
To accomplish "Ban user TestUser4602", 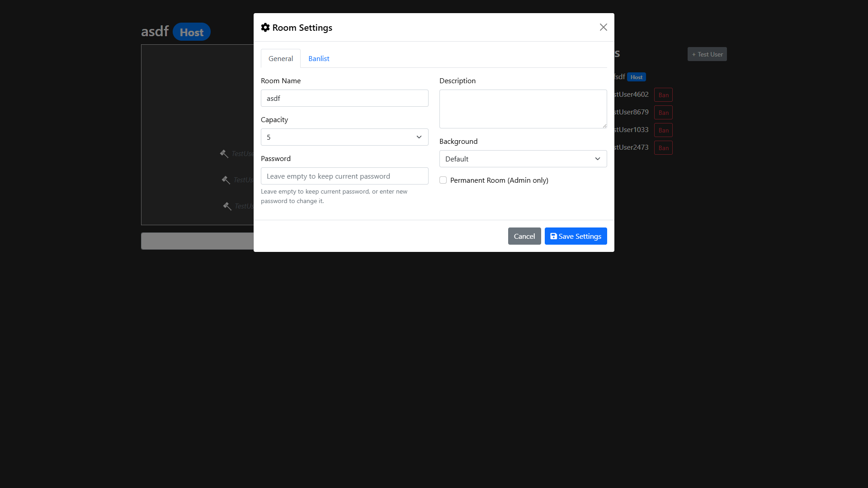I will [x=663, y=95].
